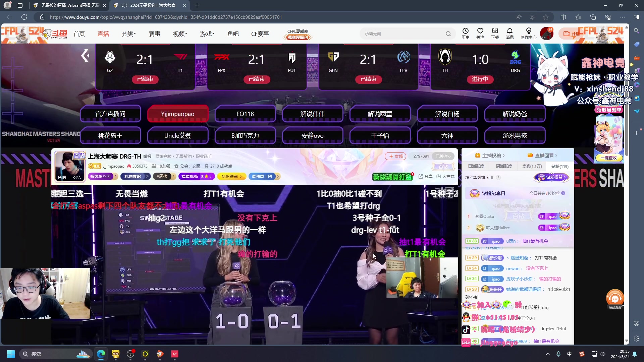Open browser split screen icon
This screenshot has height=362, width=644.
click(563, 17)
